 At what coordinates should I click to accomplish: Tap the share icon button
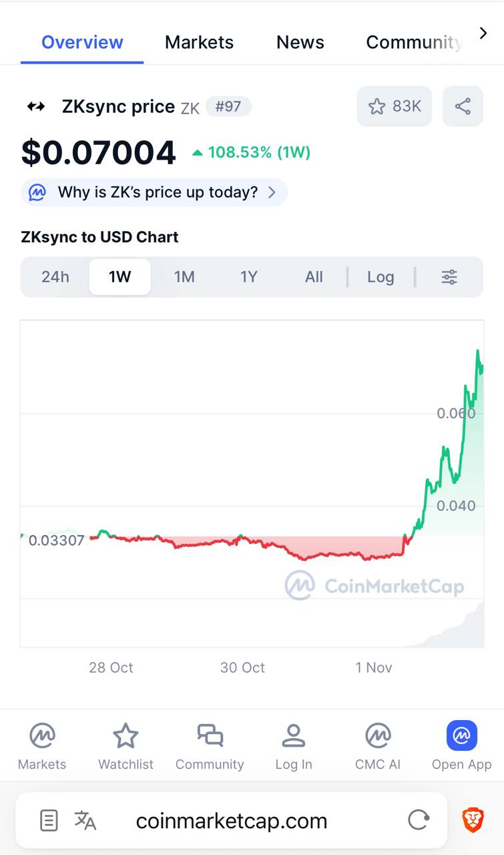(463, 106)
